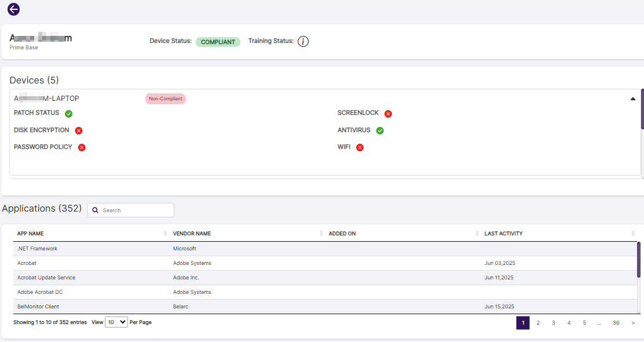Open the View per-page dropdown
This screenshot has width=644, height=342.
pyautogui.click(x=116, y=322)
